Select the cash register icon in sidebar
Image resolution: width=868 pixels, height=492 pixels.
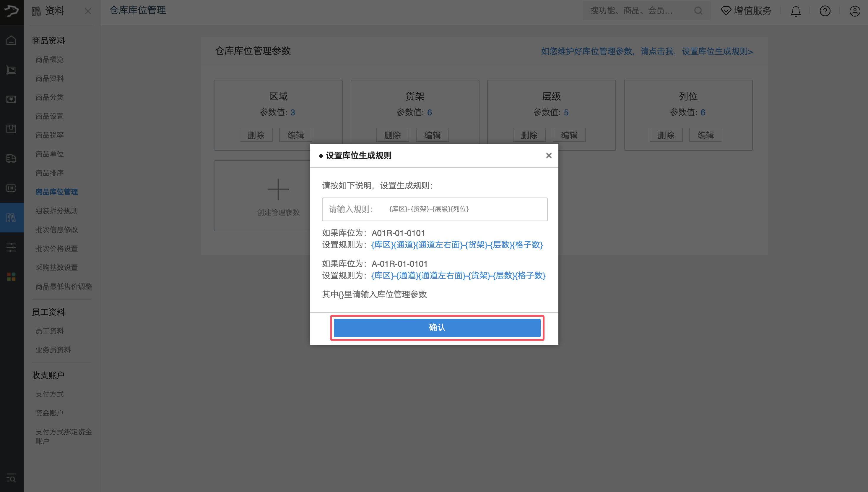[x=11, y=70]
